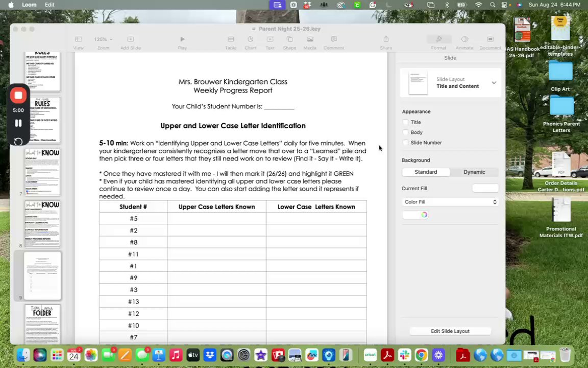Insert a Chart from toolbar
The height and width of the screenshot is (368, 588).
click(250, 39)
